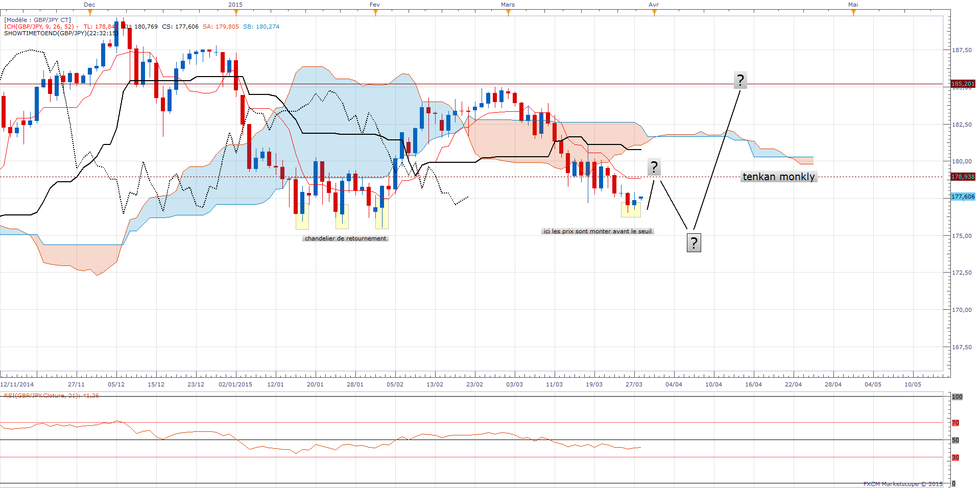Select the 'tenkan monkly' text label

tap(778, 177)
